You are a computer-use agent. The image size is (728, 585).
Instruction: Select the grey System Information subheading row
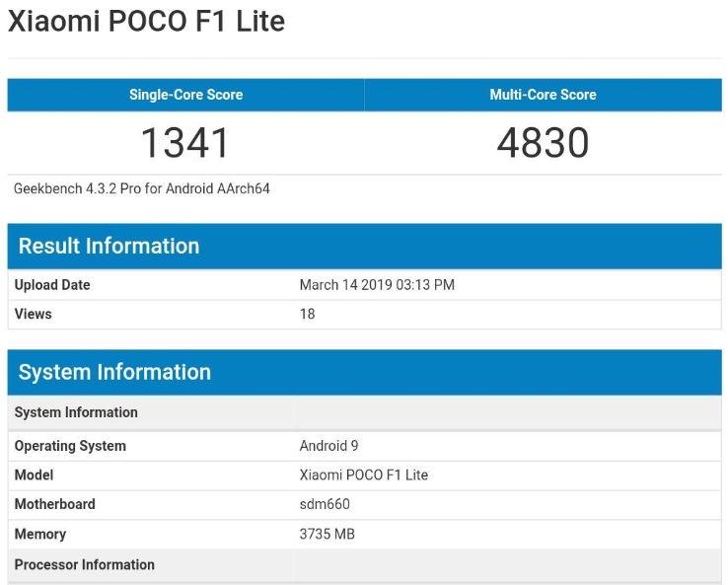point(364,412)
